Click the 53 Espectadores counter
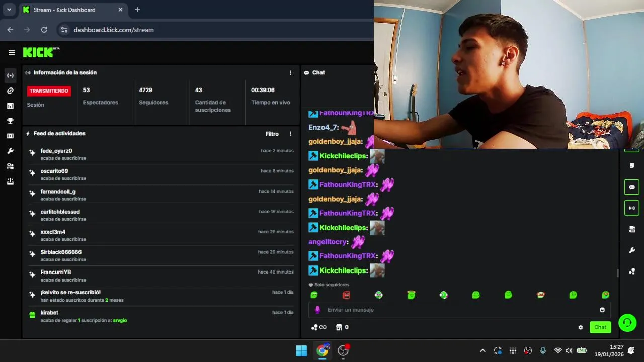The image size is (644, 362). click(100, 96)
